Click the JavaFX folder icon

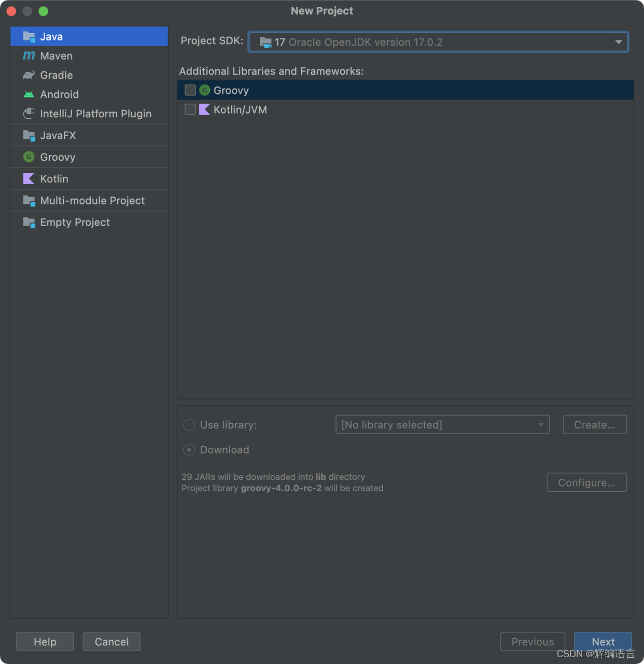(29, 135)
